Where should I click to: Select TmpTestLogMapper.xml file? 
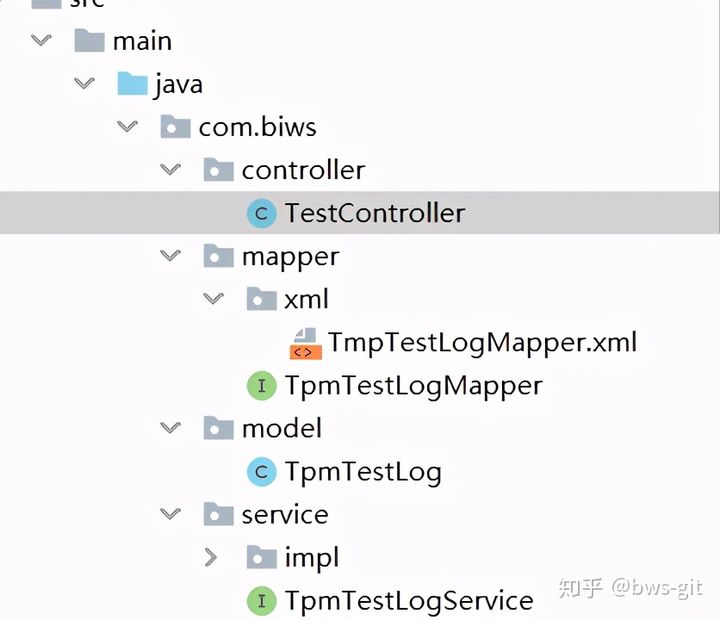coord(482,343)
